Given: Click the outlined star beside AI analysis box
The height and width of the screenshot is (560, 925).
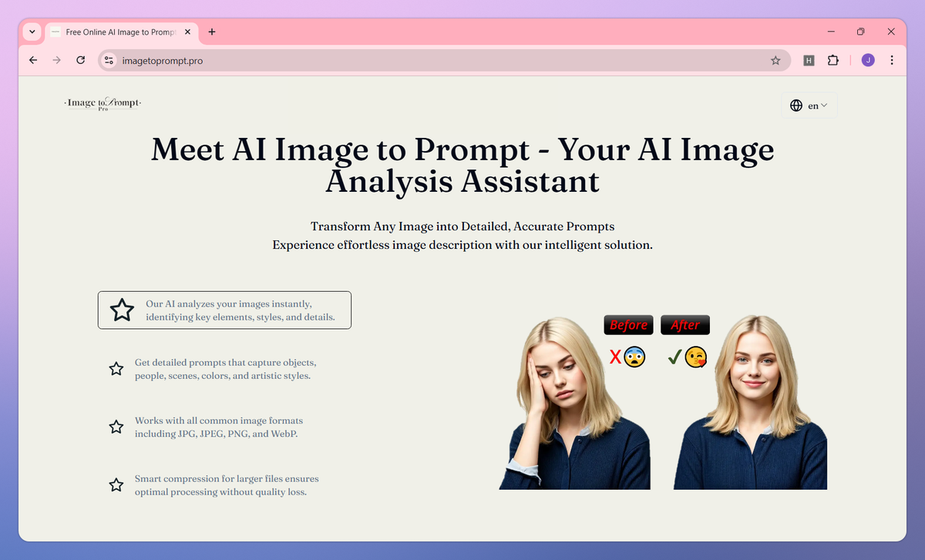Looking at the screenshot, I should click(122, 309).
